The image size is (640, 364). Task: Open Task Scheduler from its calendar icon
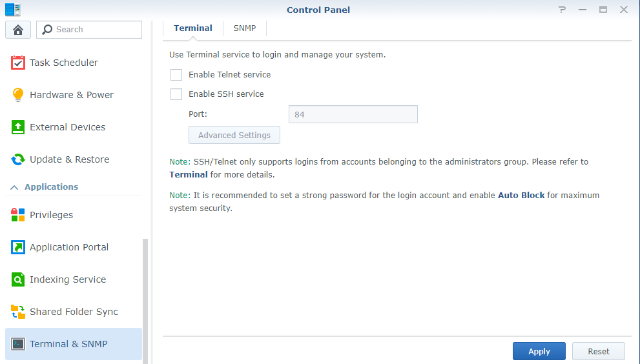pyautogui.click(x=18, y=63)
